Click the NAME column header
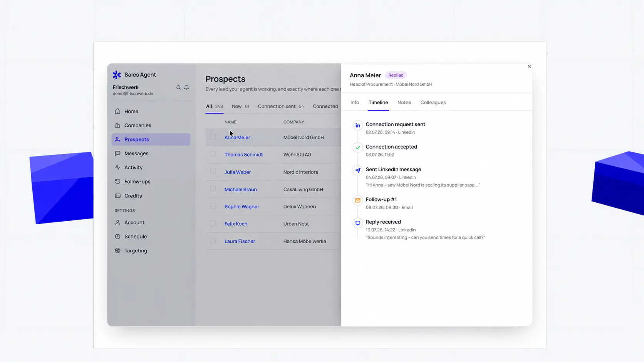 pos(230,122)
